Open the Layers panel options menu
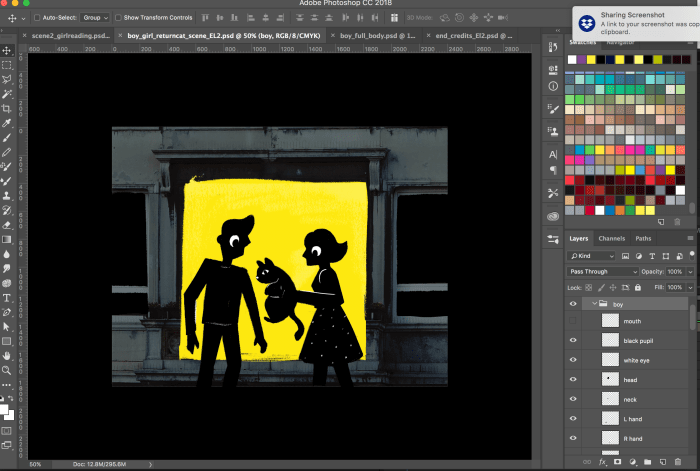Viewport: 700px width, 471px height. click(x=690, y=238)
